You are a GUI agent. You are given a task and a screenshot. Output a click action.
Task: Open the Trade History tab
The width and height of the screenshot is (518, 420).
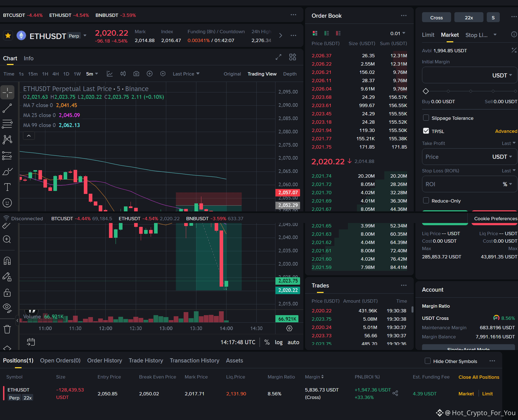(x=146, y=361)
